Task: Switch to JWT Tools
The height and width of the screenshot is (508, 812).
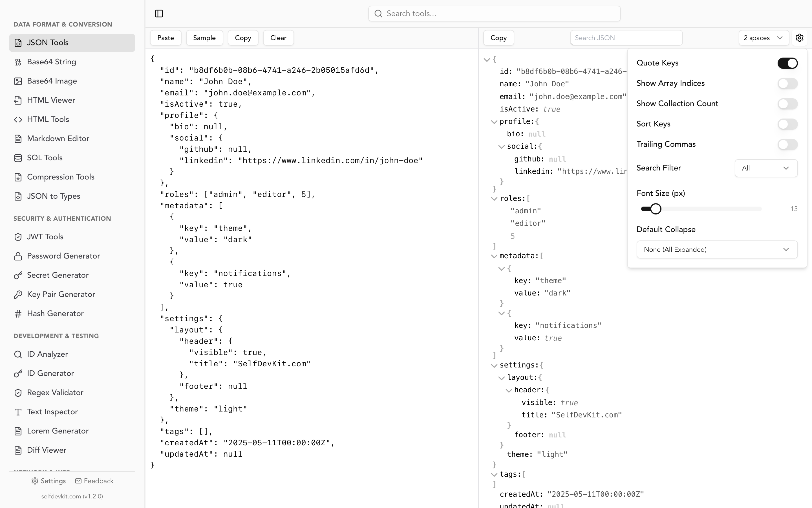Action: (72, 237)
